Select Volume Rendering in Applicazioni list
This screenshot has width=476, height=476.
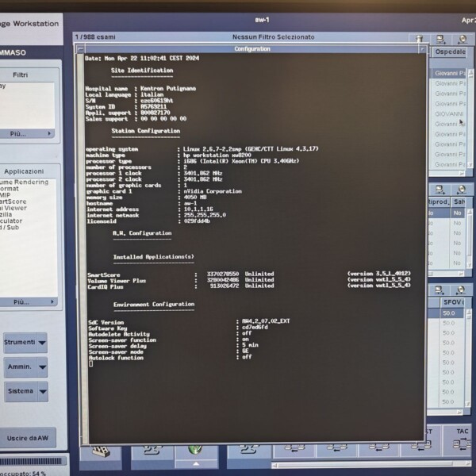coord(25,182)
